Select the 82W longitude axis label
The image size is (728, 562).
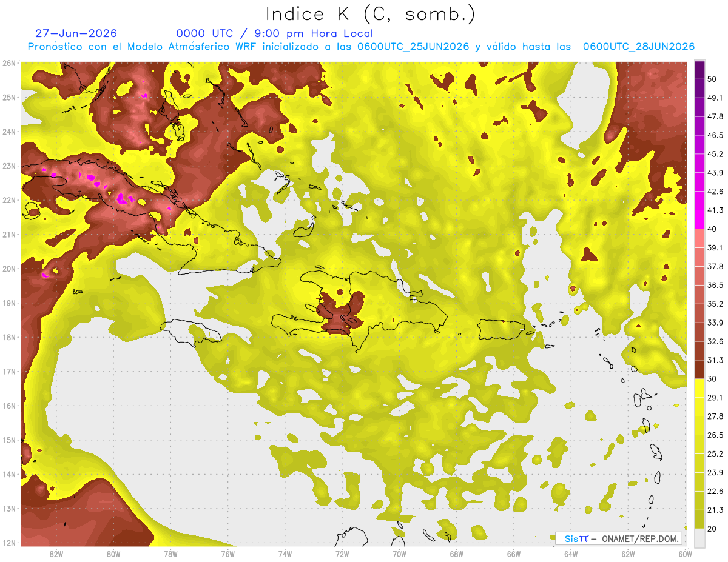click(x=56, y=553)
